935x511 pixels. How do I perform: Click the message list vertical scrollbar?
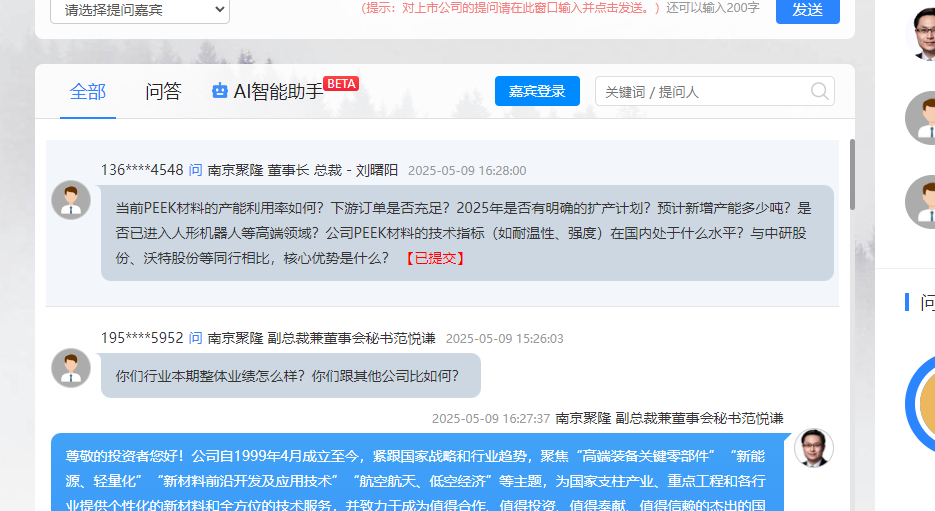pos(853,175)
